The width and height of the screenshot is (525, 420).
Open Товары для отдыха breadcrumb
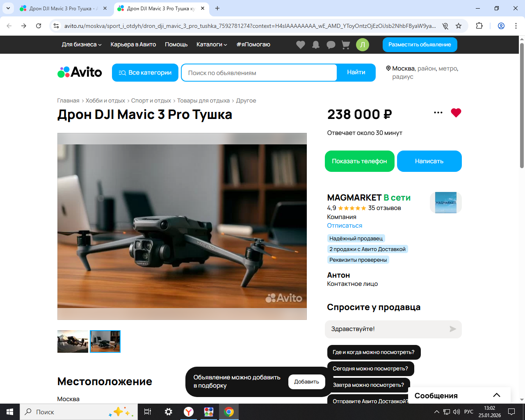coord(203,100)
